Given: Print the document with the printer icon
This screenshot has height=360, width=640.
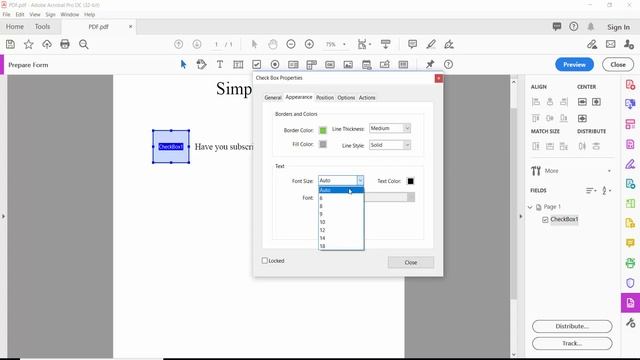Looking at the screenshot, I should pos(65,44).
